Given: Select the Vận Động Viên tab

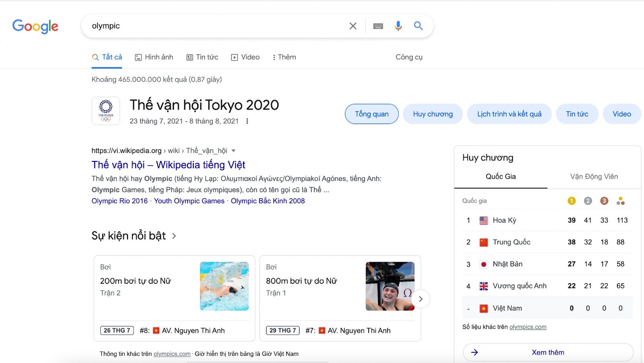Looking at the screenshot, I should (594, 177).
